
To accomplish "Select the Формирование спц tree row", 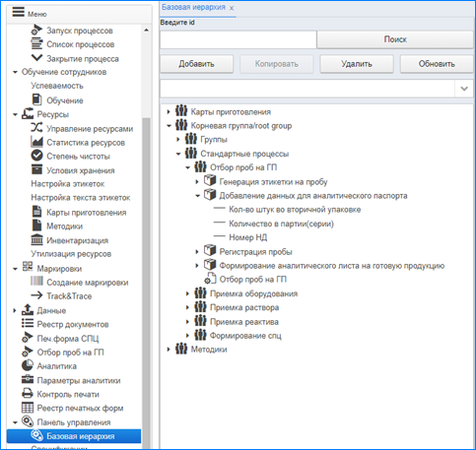I will [245, 336].
